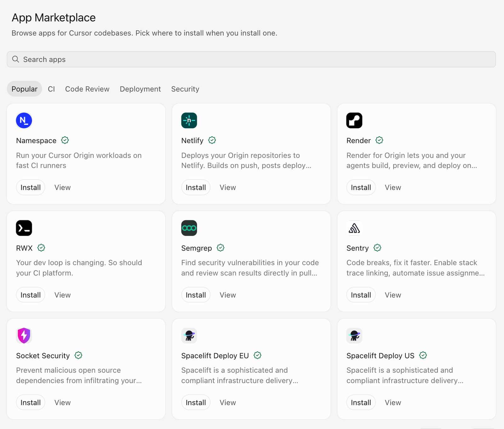Install the Semgrep app
The image size is (504, 429).
[196, 295]
